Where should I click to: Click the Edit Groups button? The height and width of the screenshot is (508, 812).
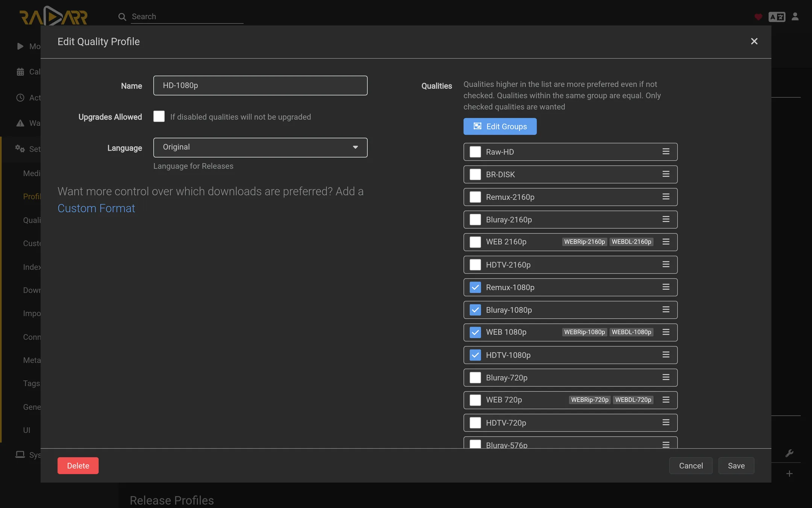pos(500,126)
